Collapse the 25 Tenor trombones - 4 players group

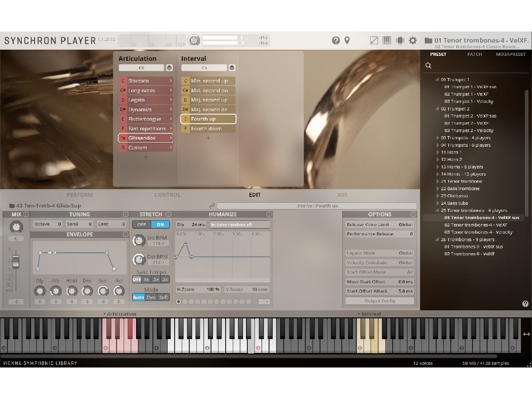pyautogui.click(x=437, y=210)
